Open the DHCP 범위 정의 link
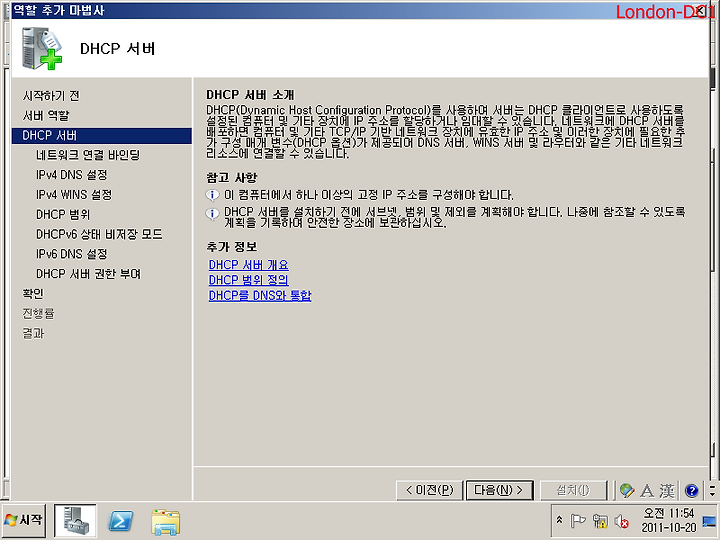720x540 pixels. 248,280
